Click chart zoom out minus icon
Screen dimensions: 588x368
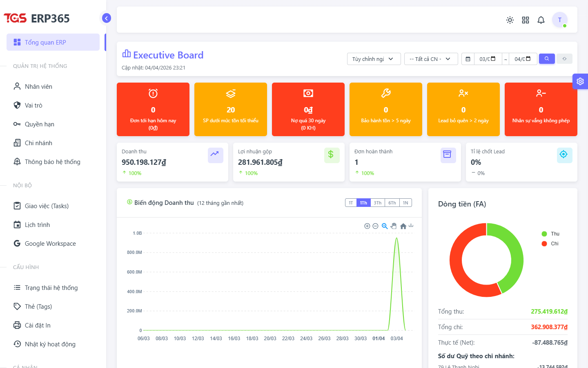375,226
